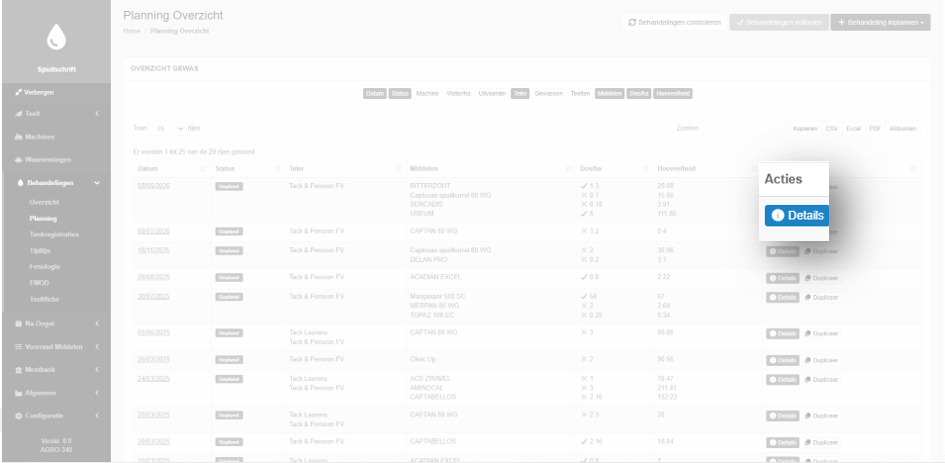Click the Algemeen folder icon
The height and width of the screenshot is (463, 945).
[x=19, y=393]
